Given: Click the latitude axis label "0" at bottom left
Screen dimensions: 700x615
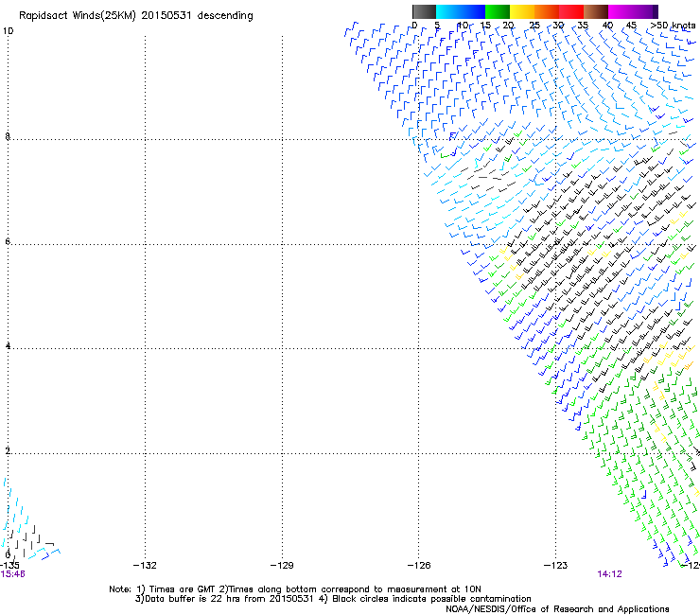Looking at the screenshot, I should pos(8,555).
